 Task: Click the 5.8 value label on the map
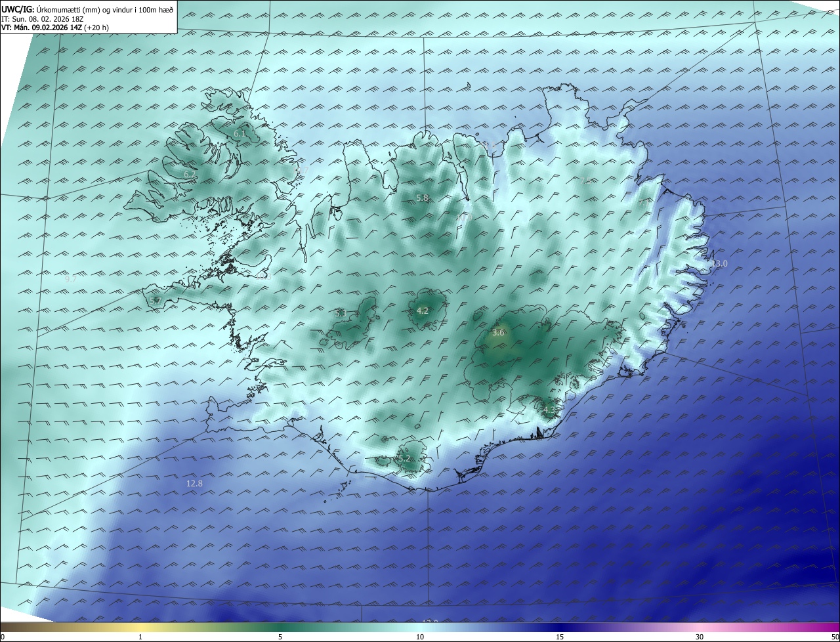coord(422,198)
